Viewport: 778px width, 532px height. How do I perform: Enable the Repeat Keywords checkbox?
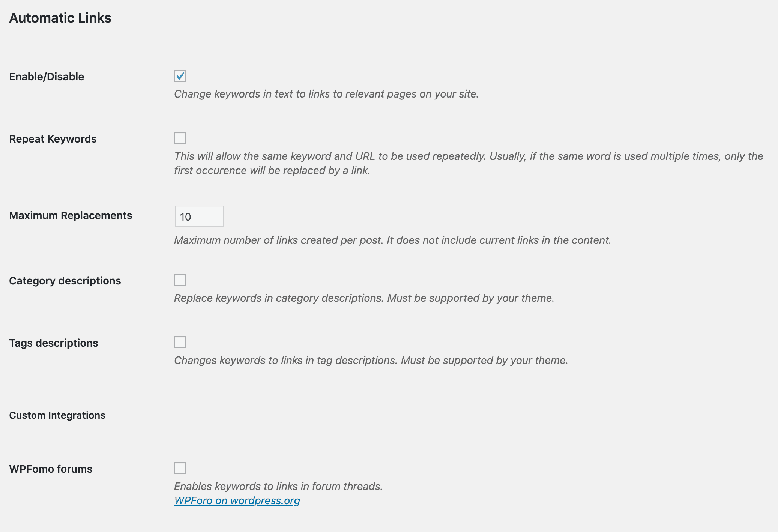[x=180, y=138]
